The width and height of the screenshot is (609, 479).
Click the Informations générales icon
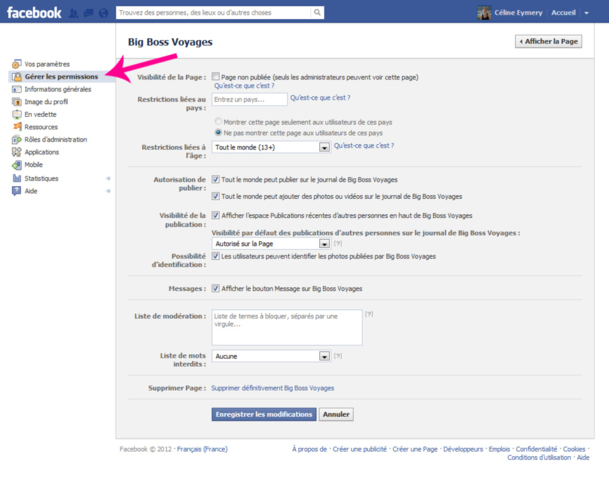[17, 89]
